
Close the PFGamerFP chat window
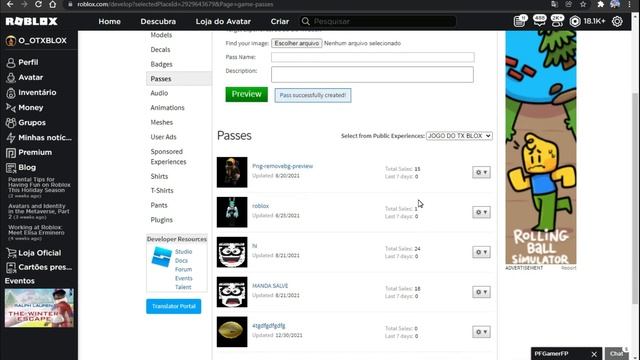point(594,354)
